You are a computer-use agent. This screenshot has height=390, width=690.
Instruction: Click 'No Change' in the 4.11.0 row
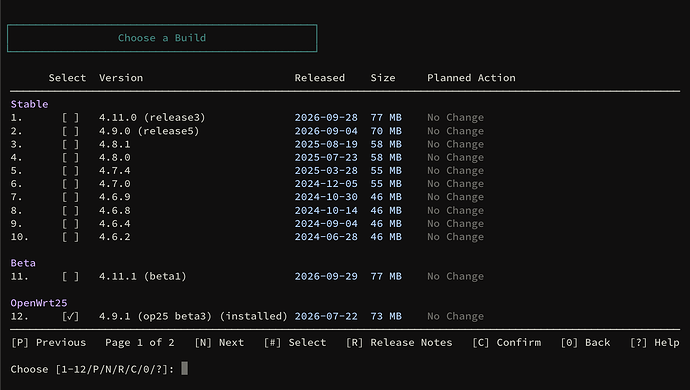[x=455, y=118]
